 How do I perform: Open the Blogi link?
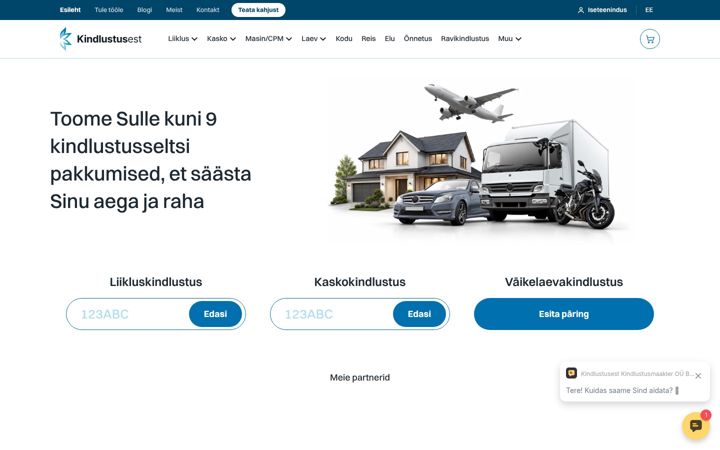(x=144, y=10)
